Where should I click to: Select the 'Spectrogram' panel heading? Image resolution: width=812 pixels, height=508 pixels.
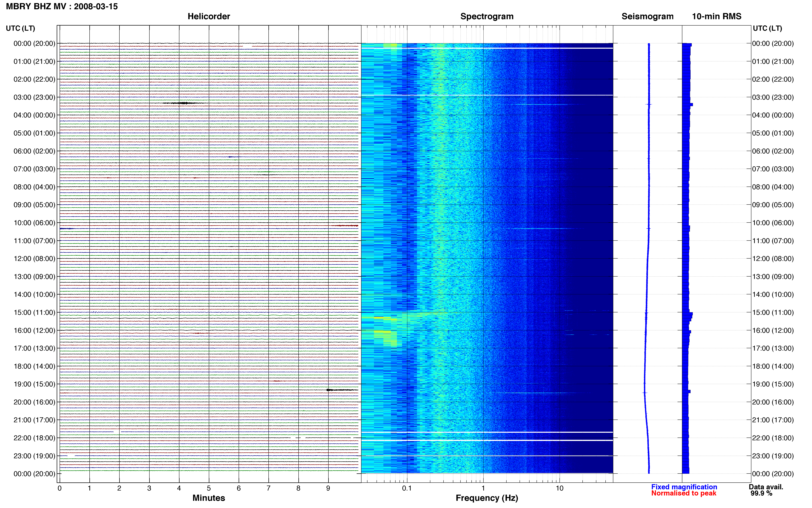(x=487, y=16)
